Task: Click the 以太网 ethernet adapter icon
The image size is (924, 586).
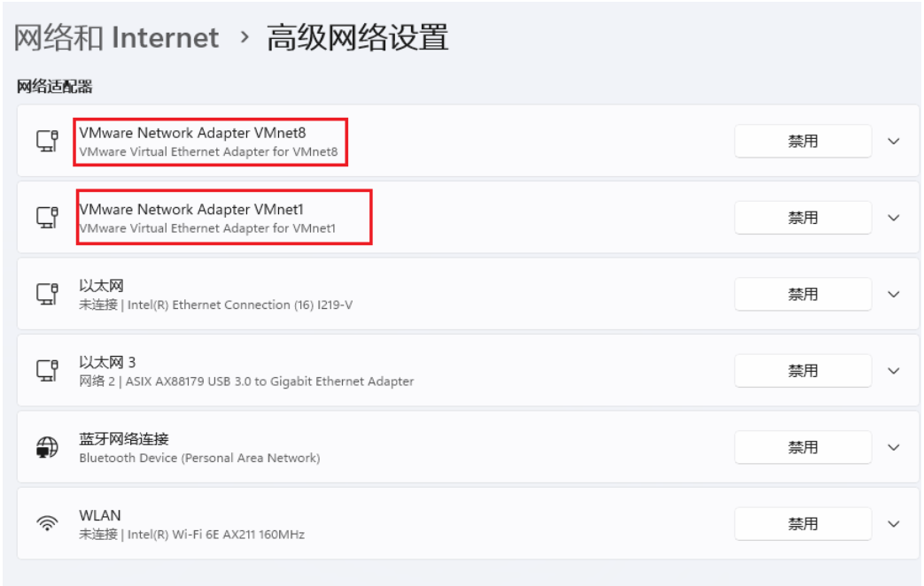Action: coord(47,294)
